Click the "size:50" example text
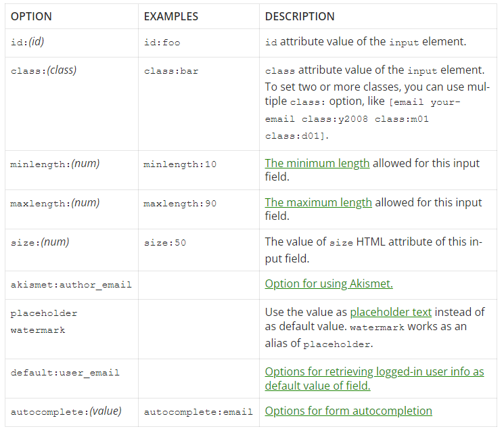 click(x=164, y=242)
